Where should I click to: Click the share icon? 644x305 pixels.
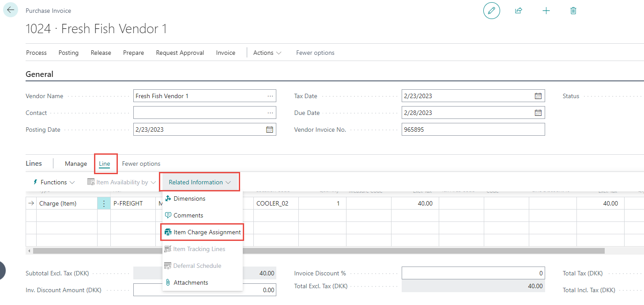tap(519, 11)
